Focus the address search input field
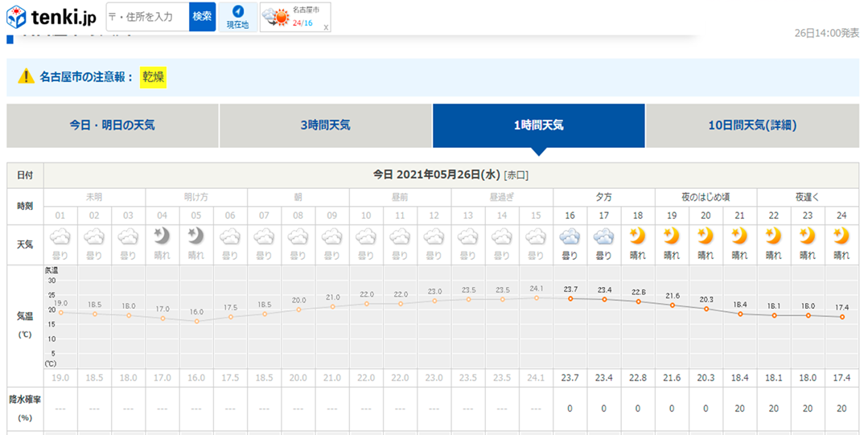 [x=148, y=16]
